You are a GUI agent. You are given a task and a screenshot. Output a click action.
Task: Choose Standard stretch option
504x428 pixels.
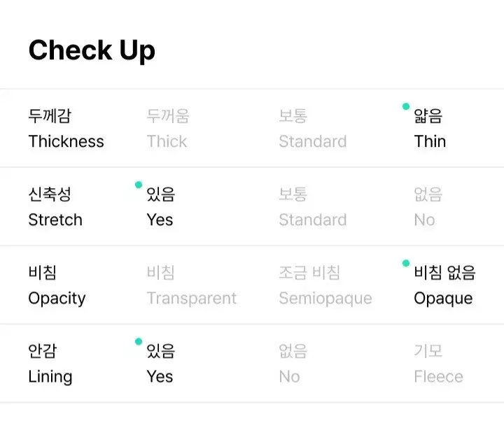click(x=312, y=207)
